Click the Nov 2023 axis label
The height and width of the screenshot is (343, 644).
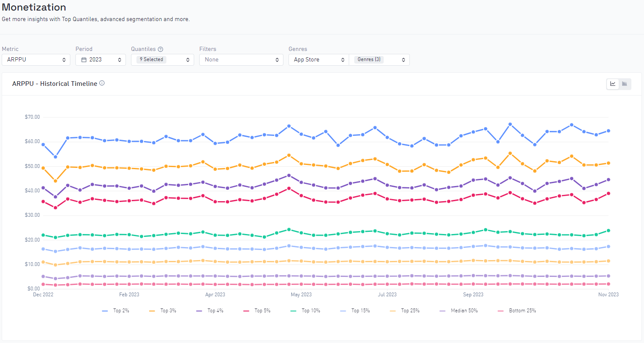609,295
